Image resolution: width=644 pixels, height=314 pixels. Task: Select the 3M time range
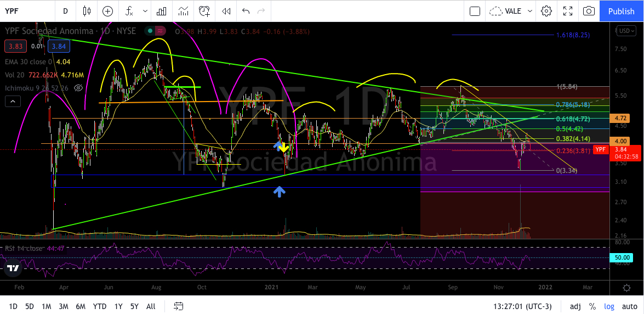coord(63,306)
